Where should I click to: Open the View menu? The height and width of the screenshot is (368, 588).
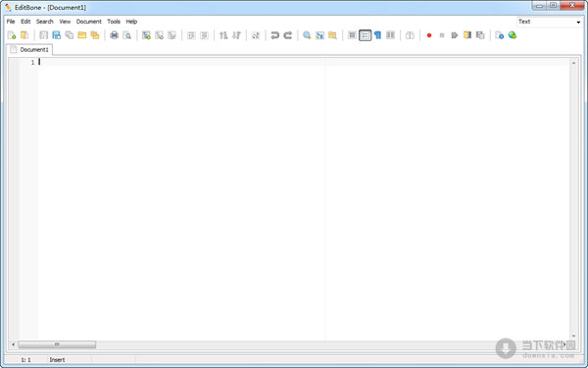click(65, 22)
